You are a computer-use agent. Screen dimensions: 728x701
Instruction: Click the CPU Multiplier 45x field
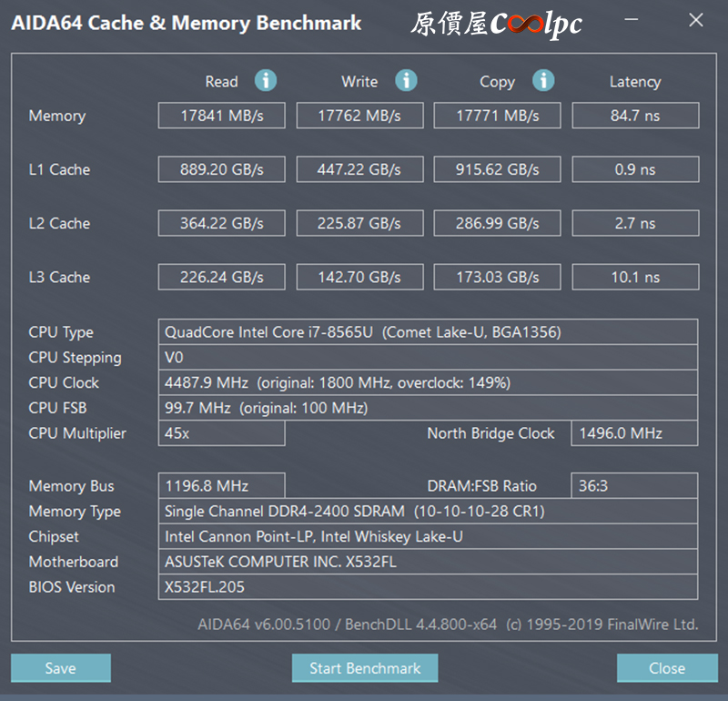221,433
